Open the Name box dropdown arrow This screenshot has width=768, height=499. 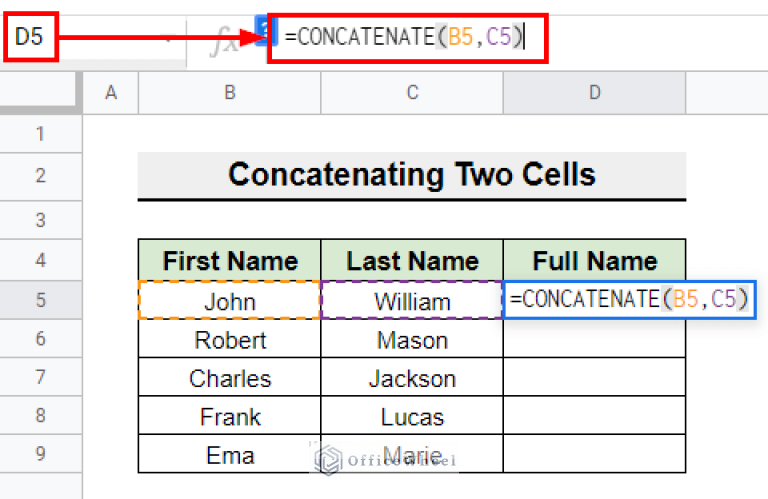(x=168, y=39)
